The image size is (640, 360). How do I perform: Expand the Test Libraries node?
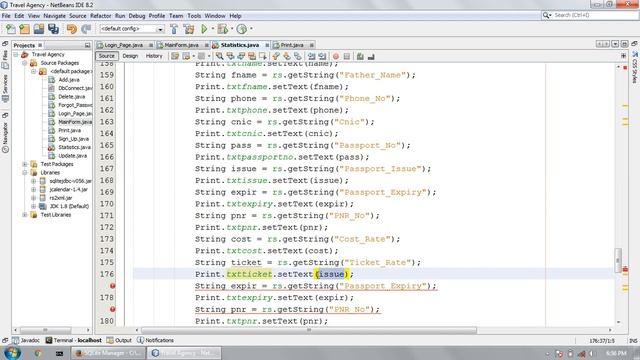point(25,215)
